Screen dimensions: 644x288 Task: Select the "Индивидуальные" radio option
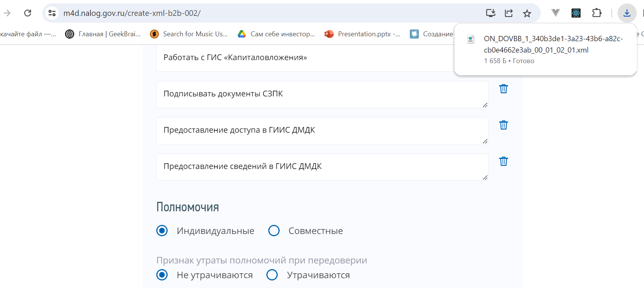[162, 231]
